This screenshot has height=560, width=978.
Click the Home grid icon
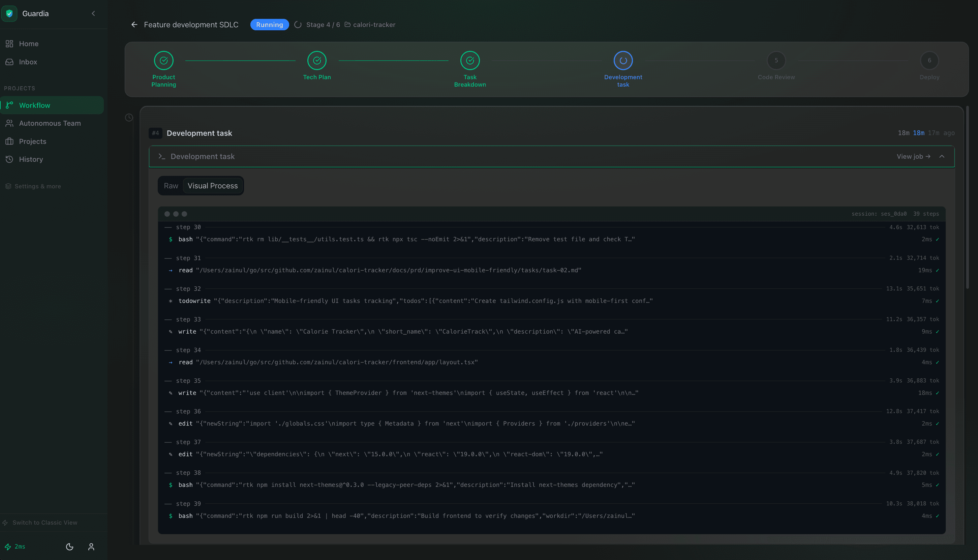(x=9, y=44)
